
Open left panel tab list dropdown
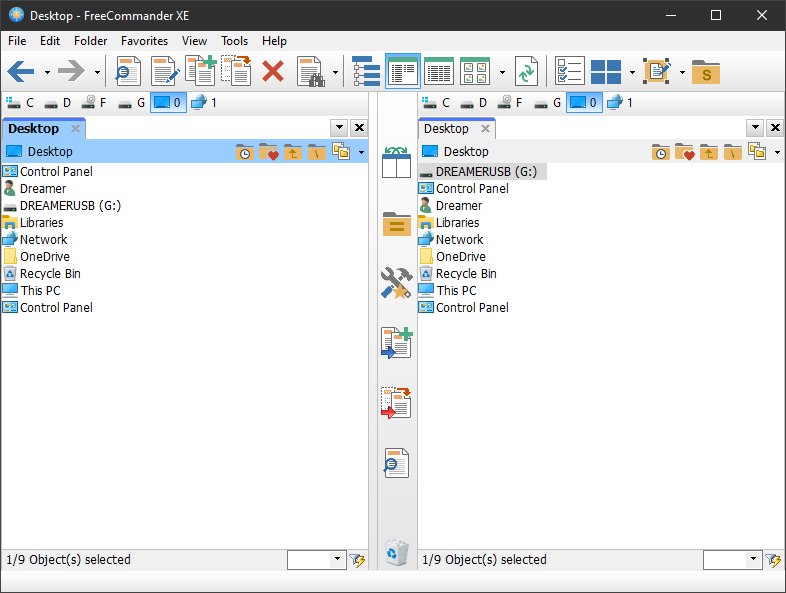pyautogui.click(x=339, y=127)
